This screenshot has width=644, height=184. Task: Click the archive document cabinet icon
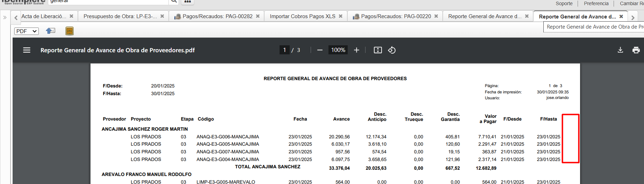pos(70,31)
